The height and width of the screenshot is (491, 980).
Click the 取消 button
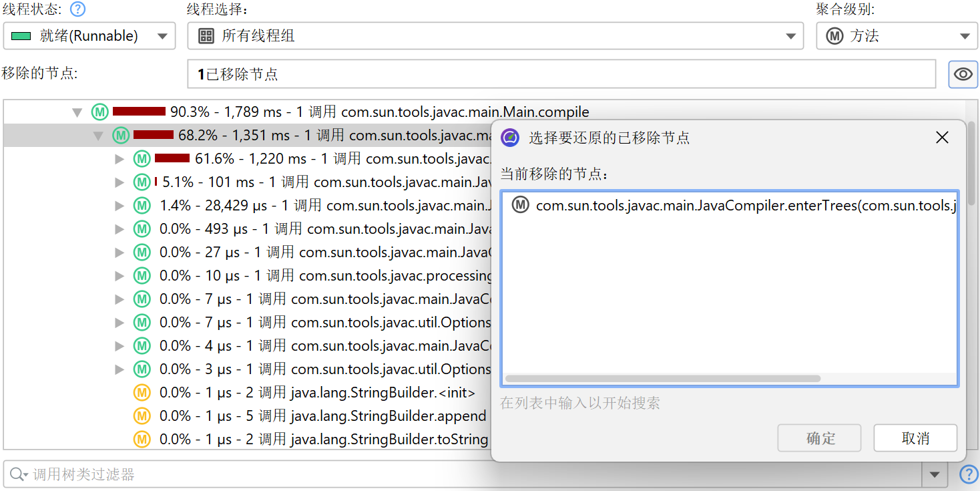[915, 438]
